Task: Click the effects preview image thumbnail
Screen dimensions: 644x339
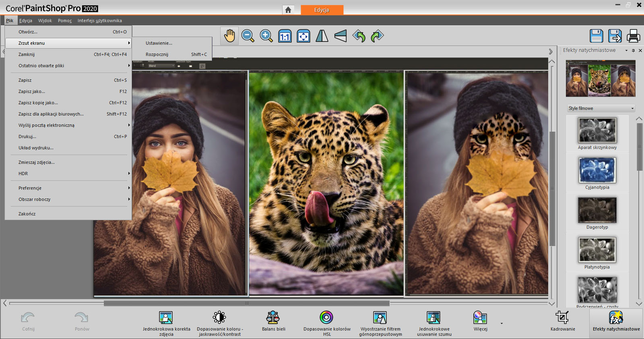Action: pos(601,79)
